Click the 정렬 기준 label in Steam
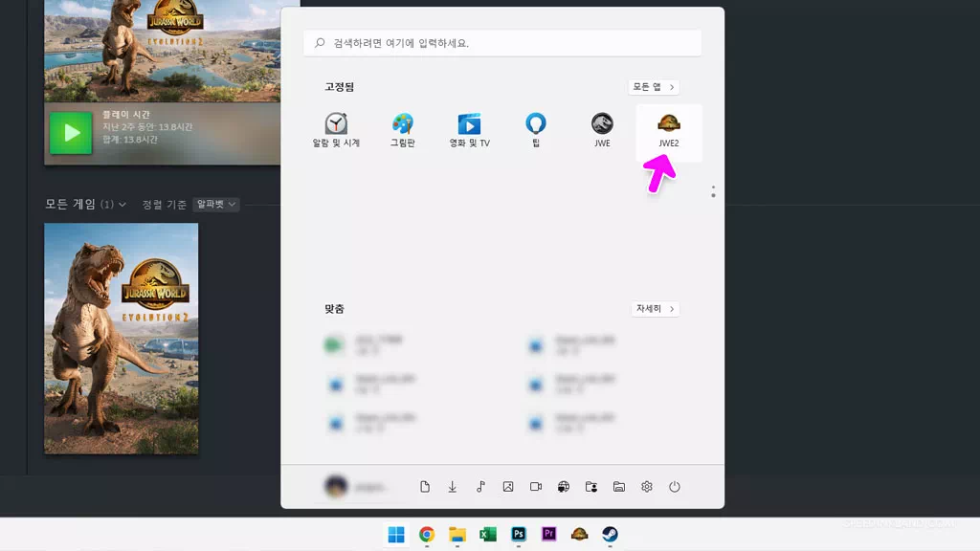This screenshot has height=551, width=980. coord(165,205)
